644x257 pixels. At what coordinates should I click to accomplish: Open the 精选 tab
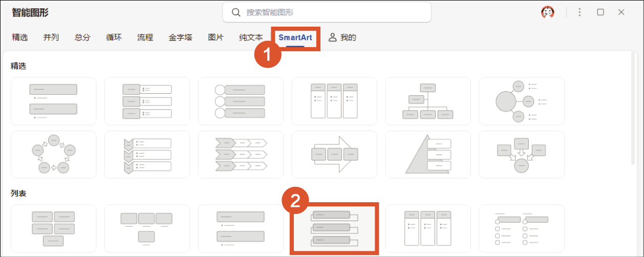[x=20, y=37]
